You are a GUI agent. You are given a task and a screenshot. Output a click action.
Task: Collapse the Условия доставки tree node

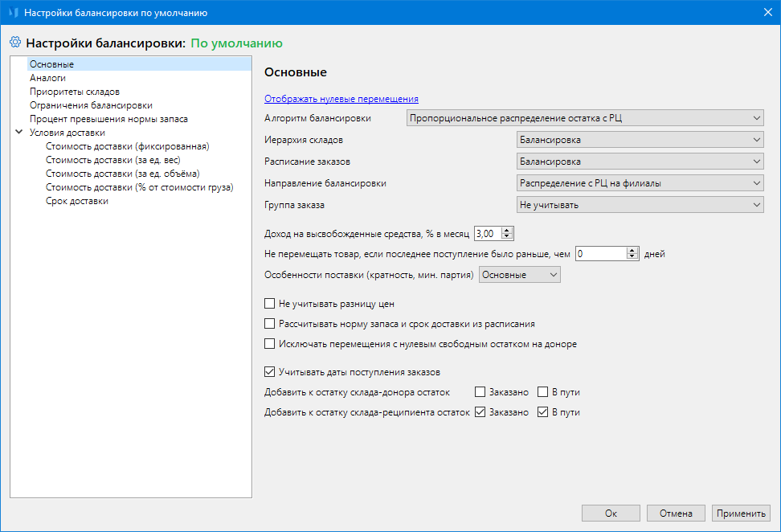[x=18, y=133]
